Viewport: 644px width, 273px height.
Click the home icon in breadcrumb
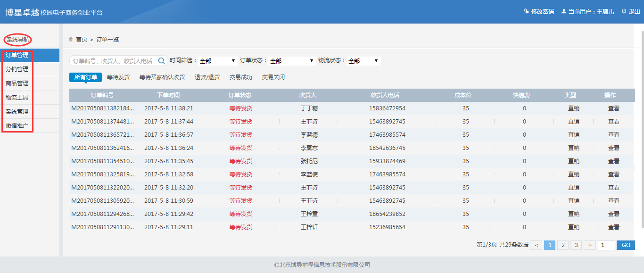point(71,39)
